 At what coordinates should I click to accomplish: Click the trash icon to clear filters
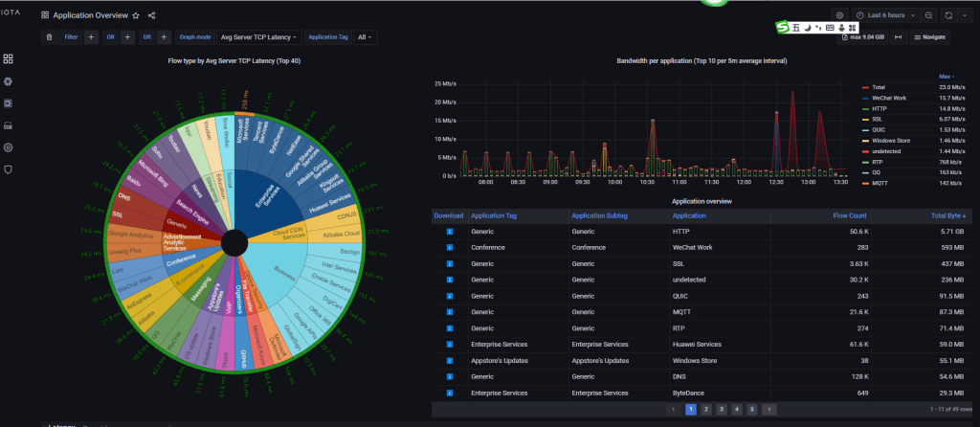pos(49,37)
